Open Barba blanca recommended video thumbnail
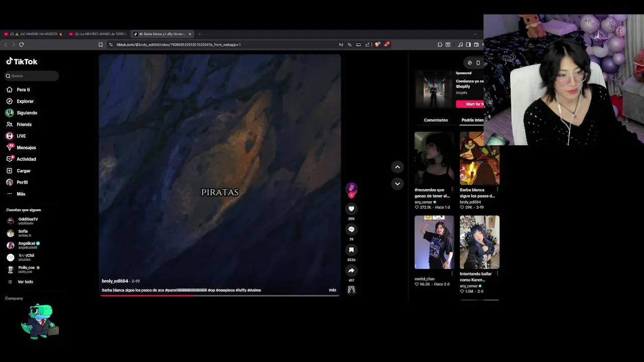Screen dimensions: 644x362 [479, 158]
